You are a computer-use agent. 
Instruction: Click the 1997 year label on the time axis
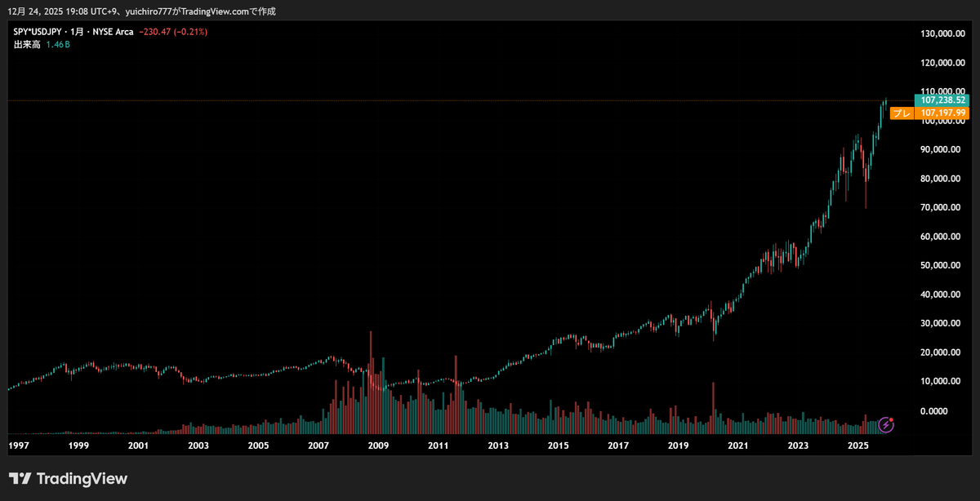18,446
